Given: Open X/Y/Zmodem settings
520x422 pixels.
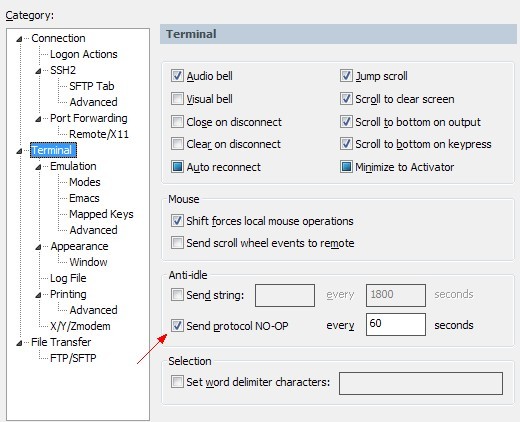Looking at the screenshot, I should [80, 326].
